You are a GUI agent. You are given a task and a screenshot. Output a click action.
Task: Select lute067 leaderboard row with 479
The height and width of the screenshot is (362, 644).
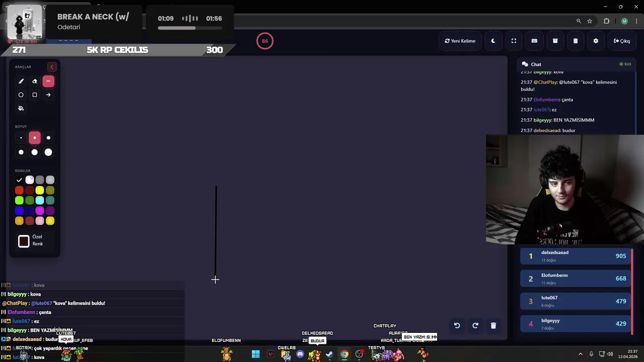pos(575,301)
